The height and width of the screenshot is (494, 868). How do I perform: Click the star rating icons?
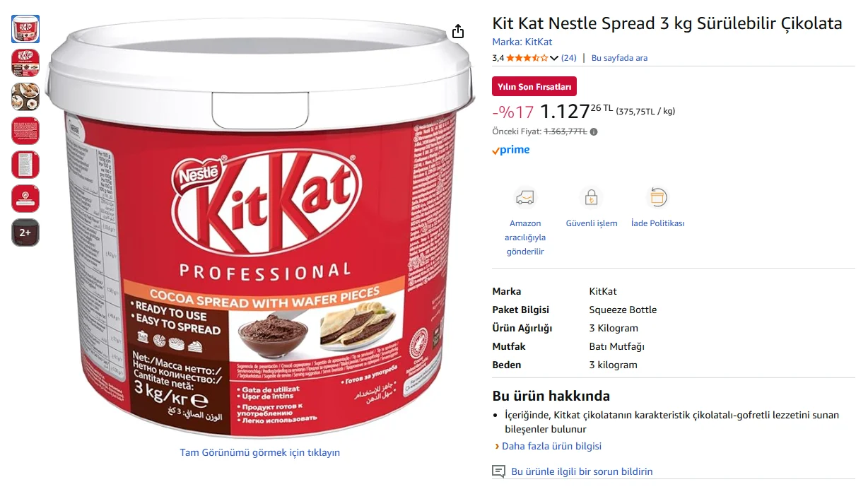tap(527, 58)
